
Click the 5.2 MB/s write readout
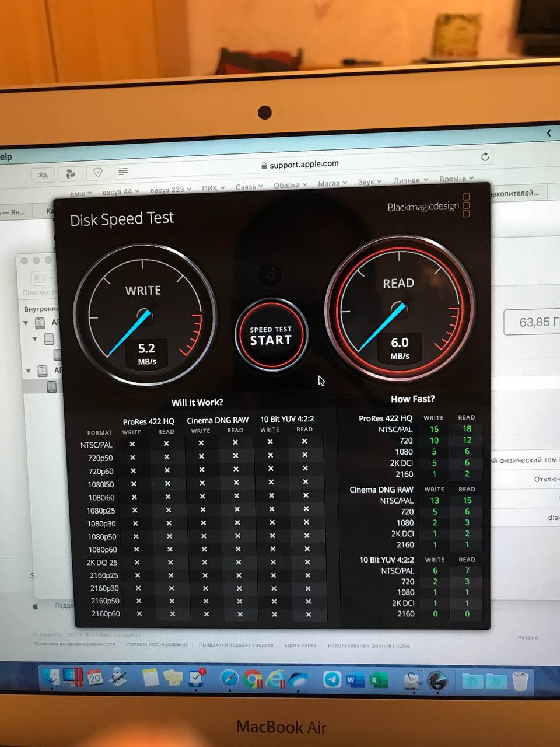[146, 354]
